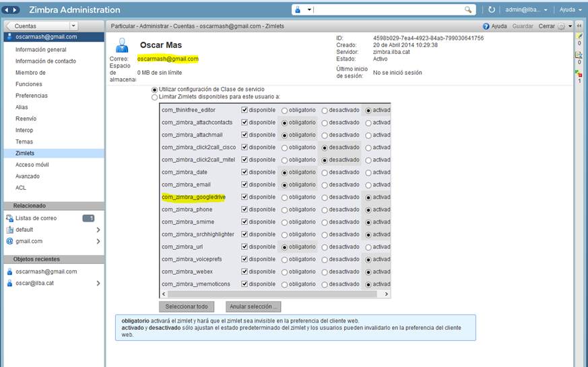
Task: Click the bottom status icon in right strip
Action: tap(579, 73)
